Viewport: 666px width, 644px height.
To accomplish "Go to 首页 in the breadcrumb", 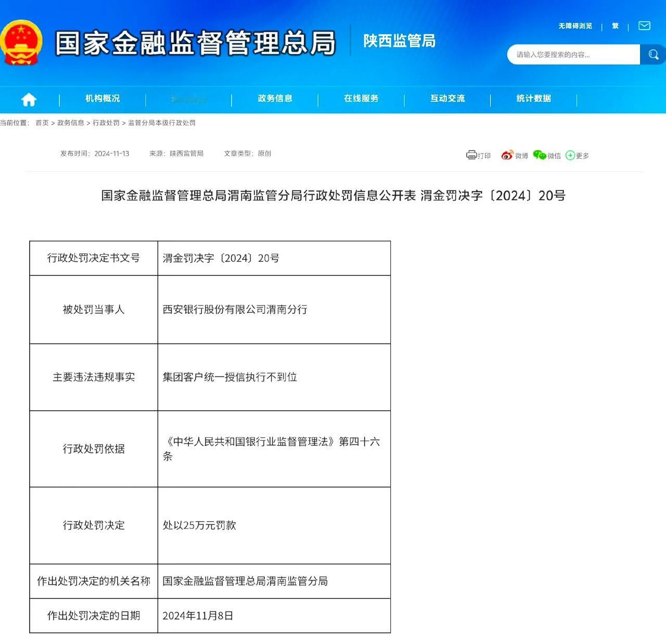I will tap(42, 123).
